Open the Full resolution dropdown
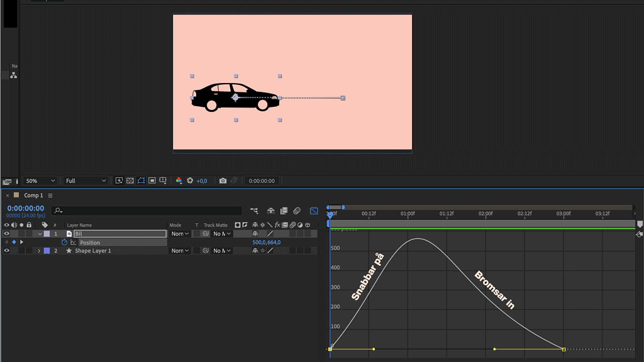The width and height of the screenshot is (644, 362). tap(86, 181)
